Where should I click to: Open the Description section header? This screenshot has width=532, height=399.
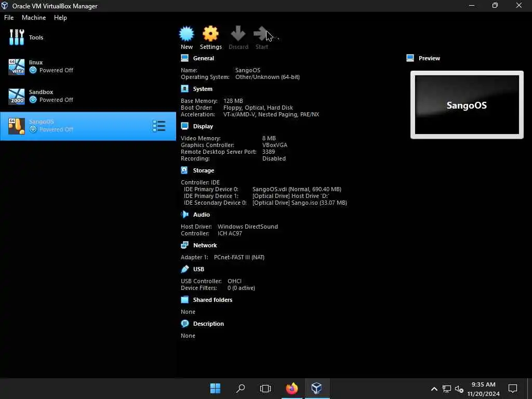tap(208, 324)
